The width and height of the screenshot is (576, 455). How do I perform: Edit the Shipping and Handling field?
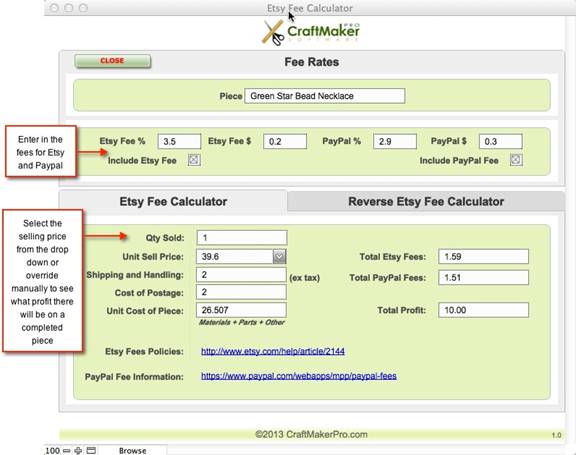[x=241, y=275]
